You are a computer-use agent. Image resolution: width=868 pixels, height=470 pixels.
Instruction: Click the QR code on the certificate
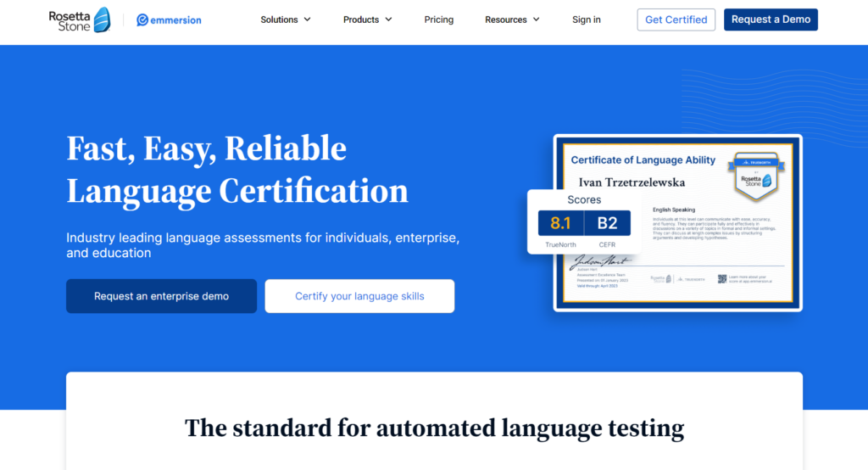[722, 279]
